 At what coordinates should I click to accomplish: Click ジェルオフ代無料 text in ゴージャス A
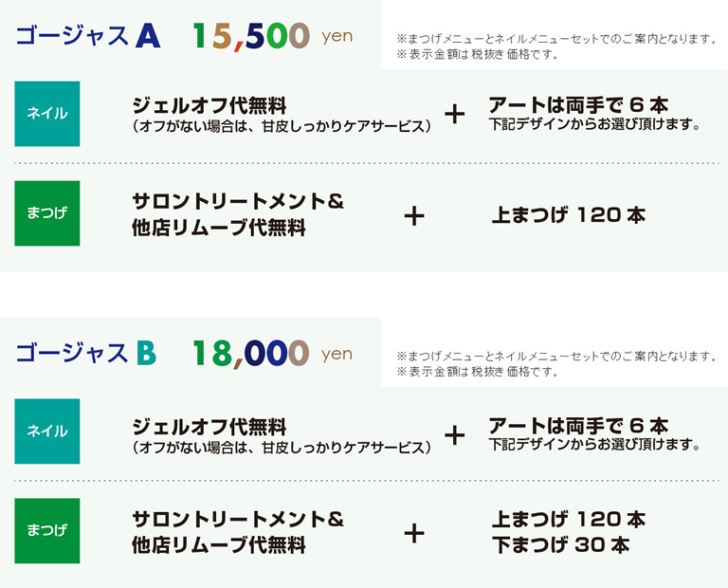209,104
